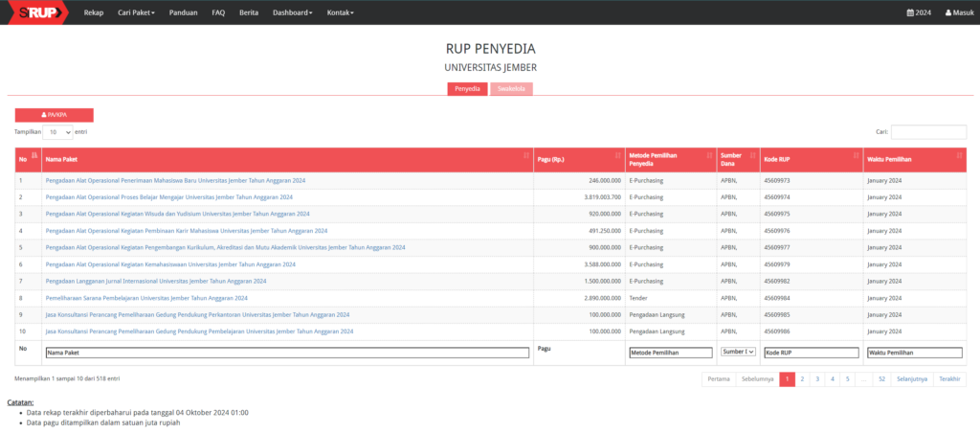
Task: Sort by Nama Paket column arrows
Action: [x=526, y=155]
